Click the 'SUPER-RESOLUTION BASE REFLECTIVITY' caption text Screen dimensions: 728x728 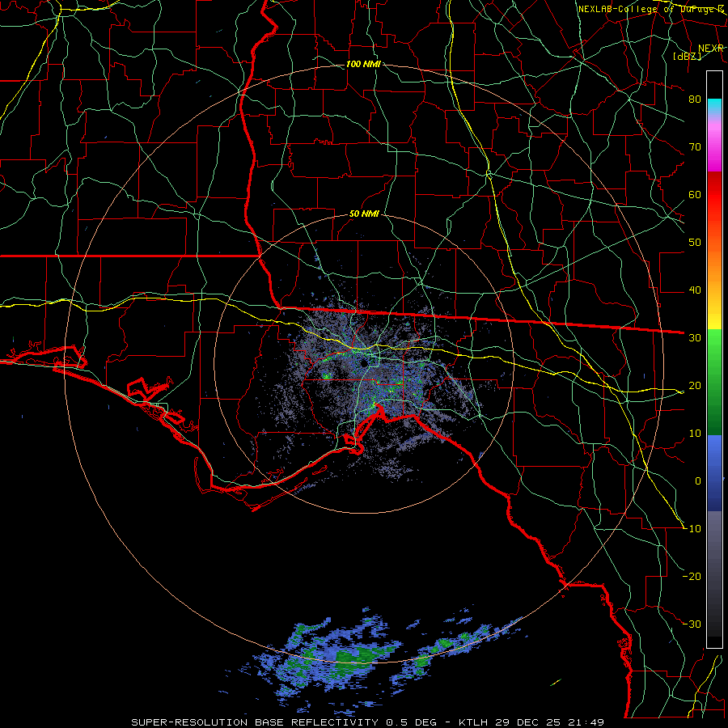point(255,722)
